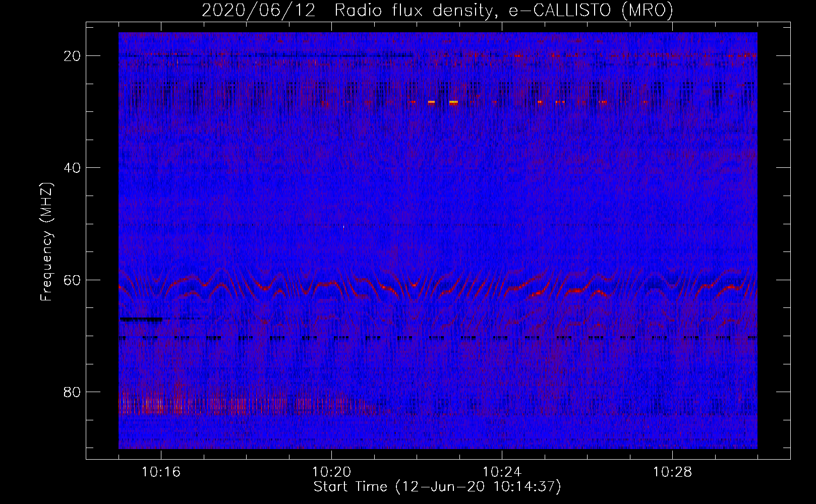Click the '10:16' time tick label
This screenshot has height=504, width=816.
coord(161,472)
